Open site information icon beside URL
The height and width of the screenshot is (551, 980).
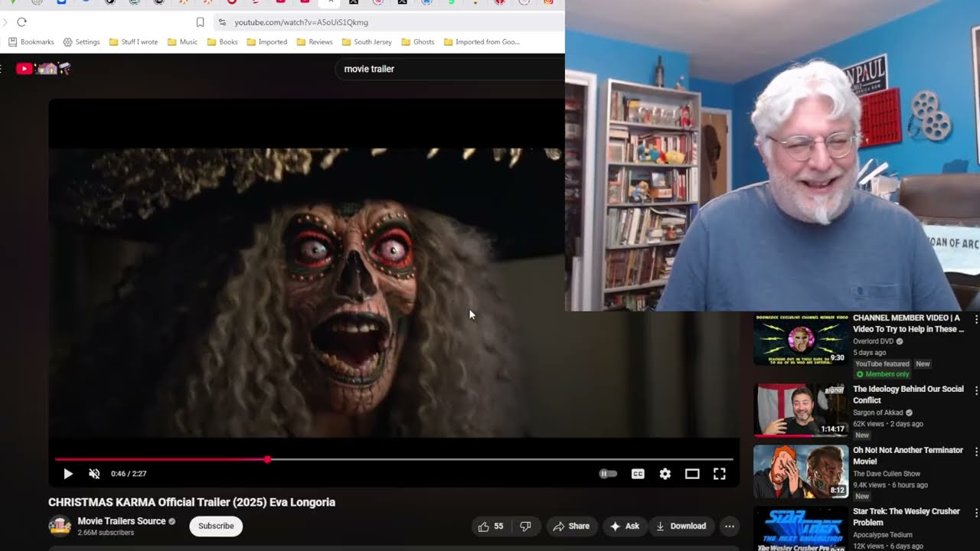tap(222, 22)
